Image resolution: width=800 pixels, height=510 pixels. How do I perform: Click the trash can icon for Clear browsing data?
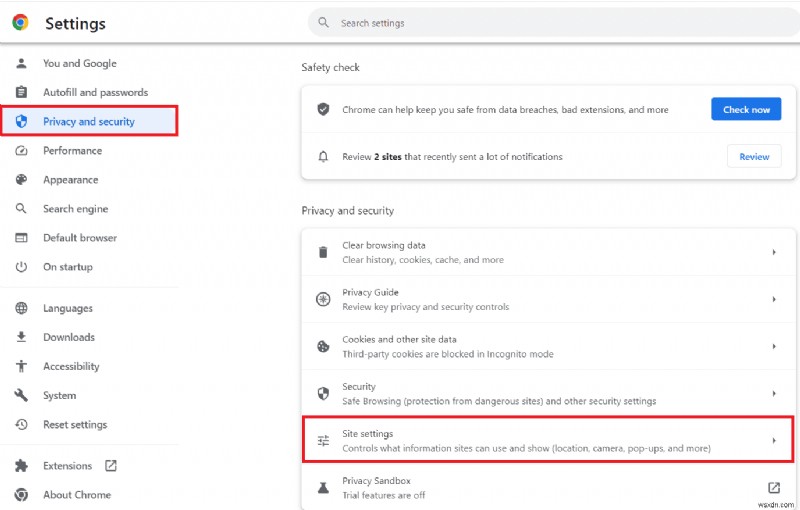click(323, 252)
